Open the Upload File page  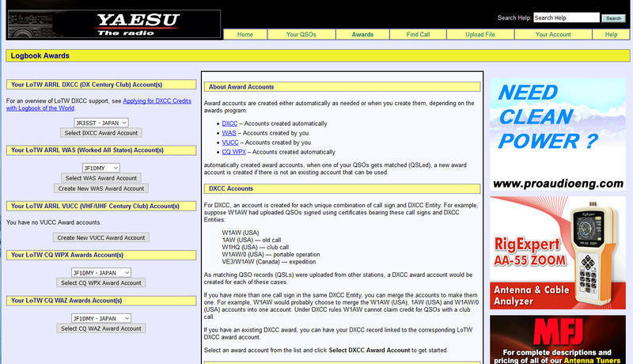[479, 35]
